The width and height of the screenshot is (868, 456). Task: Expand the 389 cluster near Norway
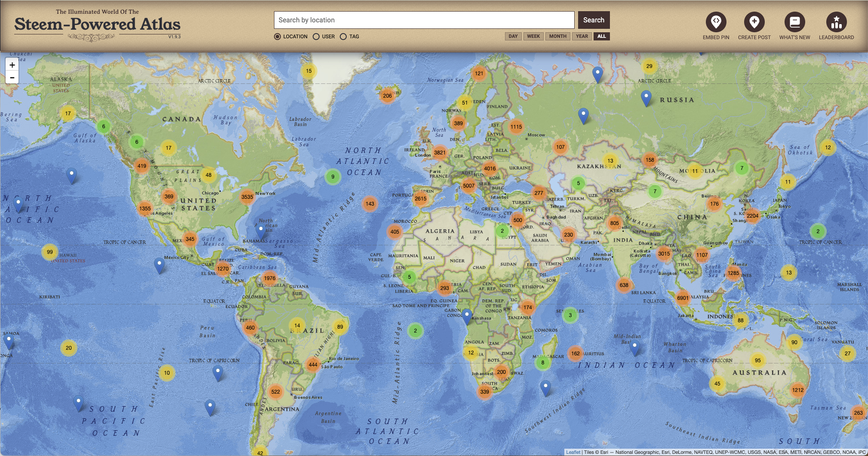coord(459,123)
